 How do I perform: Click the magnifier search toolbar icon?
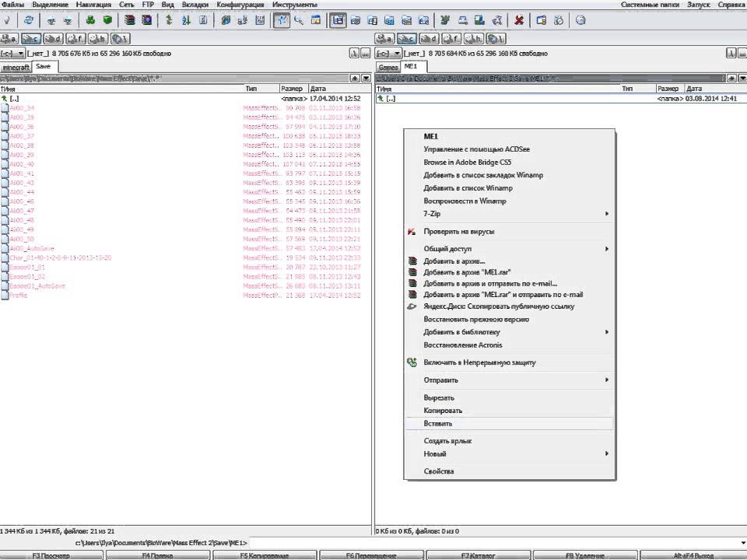(x=299, y=20)
